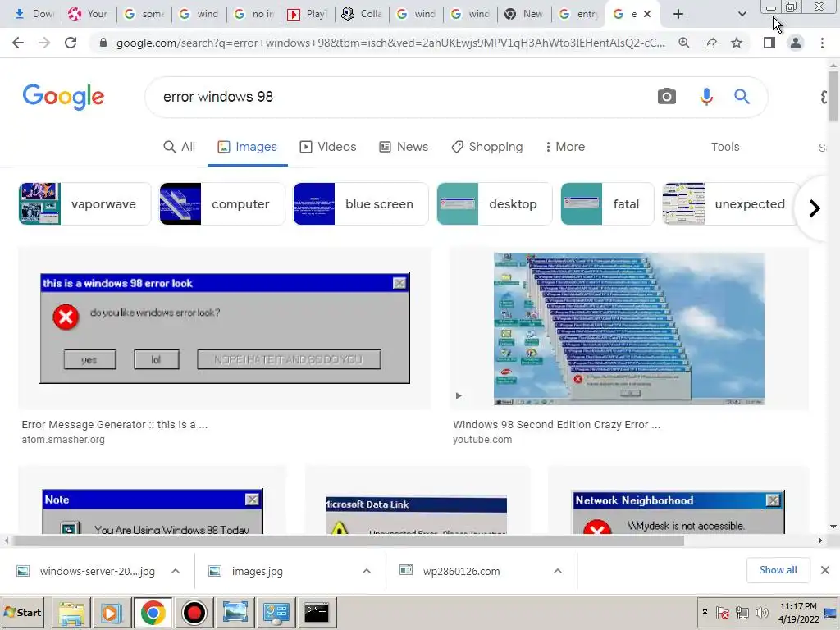This screenshot has width=840, height=630.
Task: Close the active Google tab
Action: click(x=647, y=14)
